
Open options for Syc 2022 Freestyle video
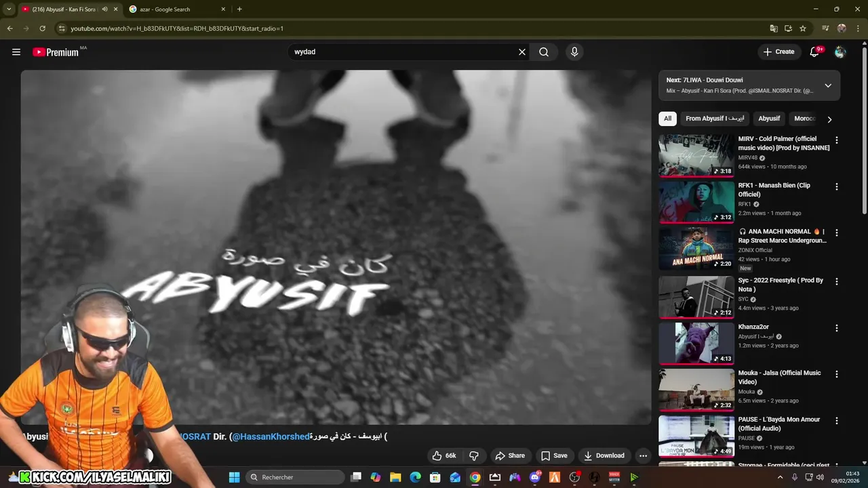836,281
